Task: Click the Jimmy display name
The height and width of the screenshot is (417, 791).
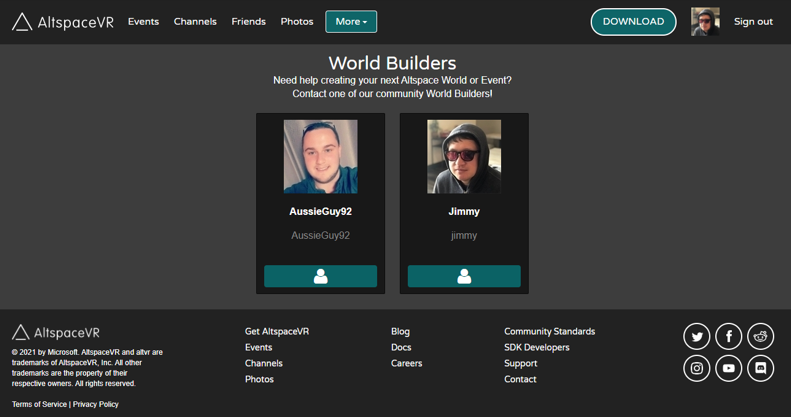Action: 464,212
